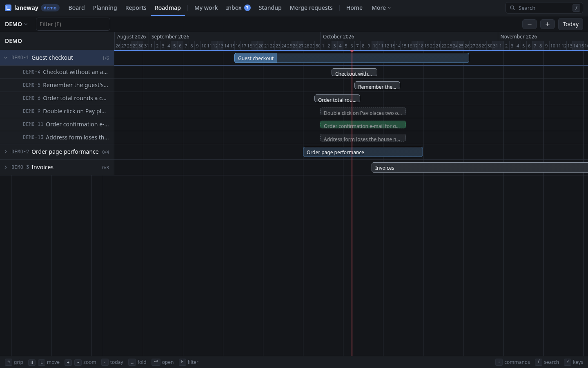Screen dimensions: 588x368
Task: Click the Filter input field
Action: pos(73,24)
